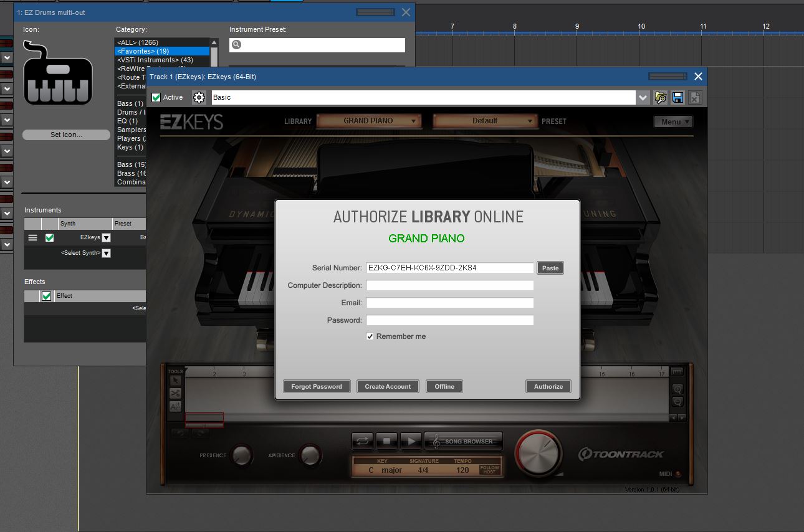Save preset with the floppy disk icon
This screenshot has height=532, width=804.
coord(677,97)
